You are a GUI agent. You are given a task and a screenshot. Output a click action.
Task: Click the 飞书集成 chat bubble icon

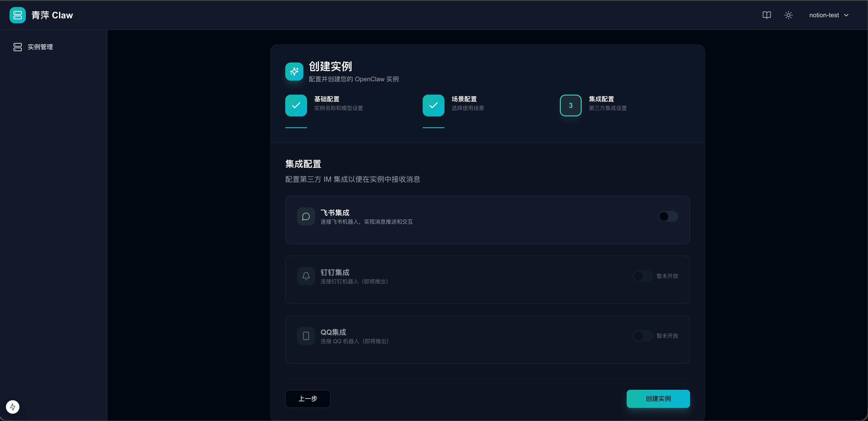pos(306,217)
